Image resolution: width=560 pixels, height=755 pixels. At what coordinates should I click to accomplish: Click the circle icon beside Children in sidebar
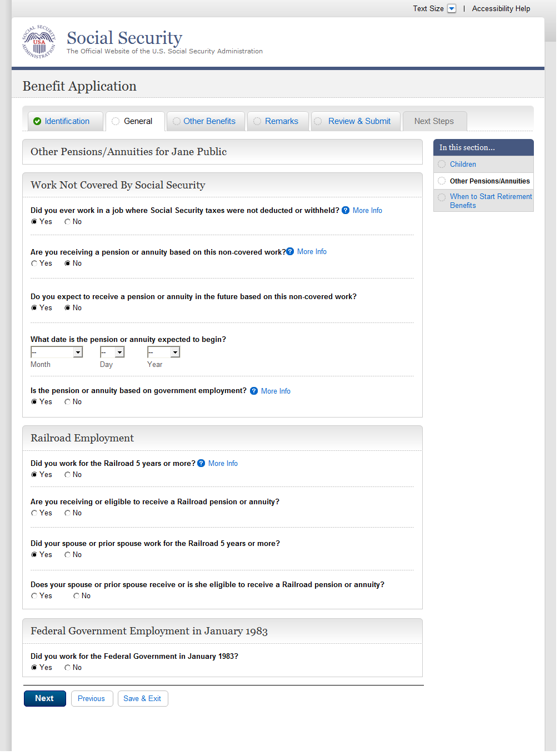[x=442, y=164]
